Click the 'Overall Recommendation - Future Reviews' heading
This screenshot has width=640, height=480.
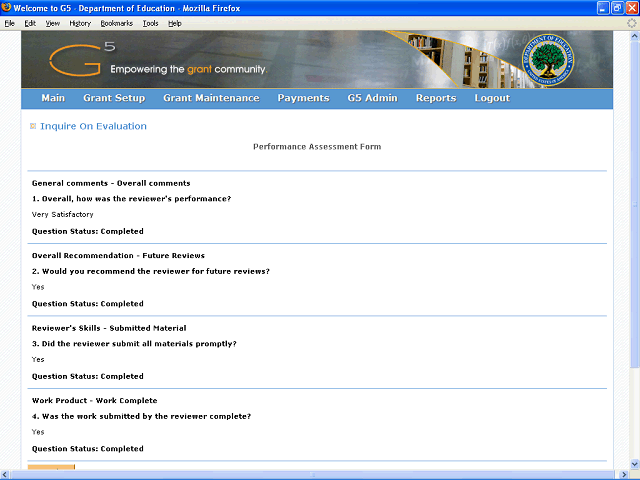tap(118, 256)
